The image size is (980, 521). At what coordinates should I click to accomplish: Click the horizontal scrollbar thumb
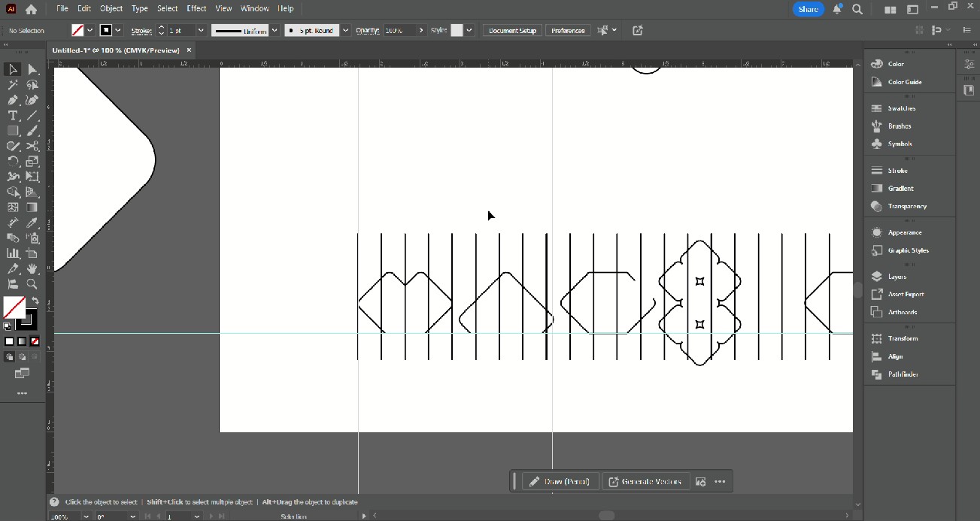pos(606,516)
